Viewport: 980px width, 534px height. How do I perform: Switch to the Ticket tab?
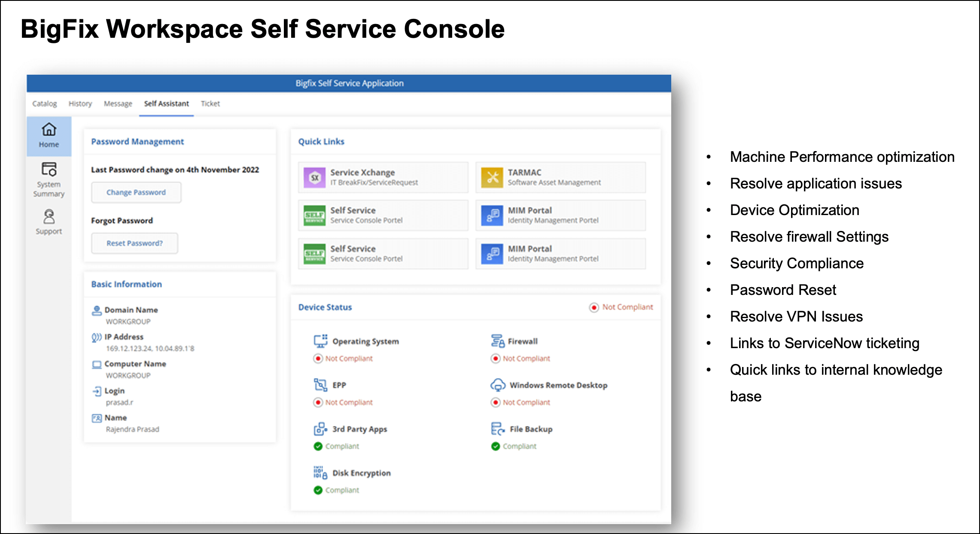tap(210, 103)
